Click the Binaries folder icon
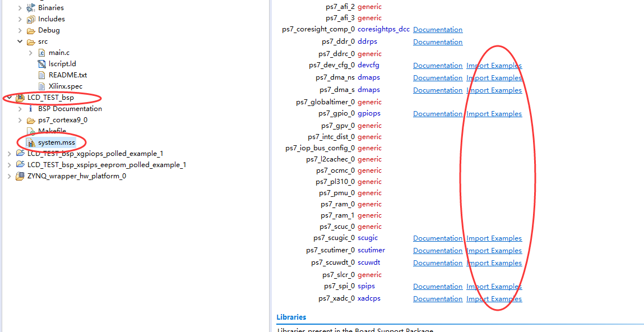644x332 pixels. [x=31, y=8]
